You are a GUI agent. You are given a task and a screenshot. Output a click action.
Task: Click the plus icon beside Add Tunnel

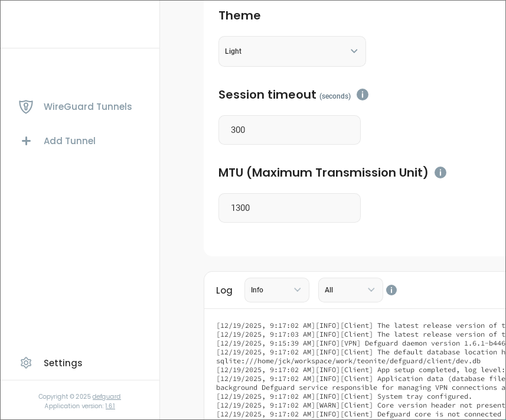tap(26, 141)
